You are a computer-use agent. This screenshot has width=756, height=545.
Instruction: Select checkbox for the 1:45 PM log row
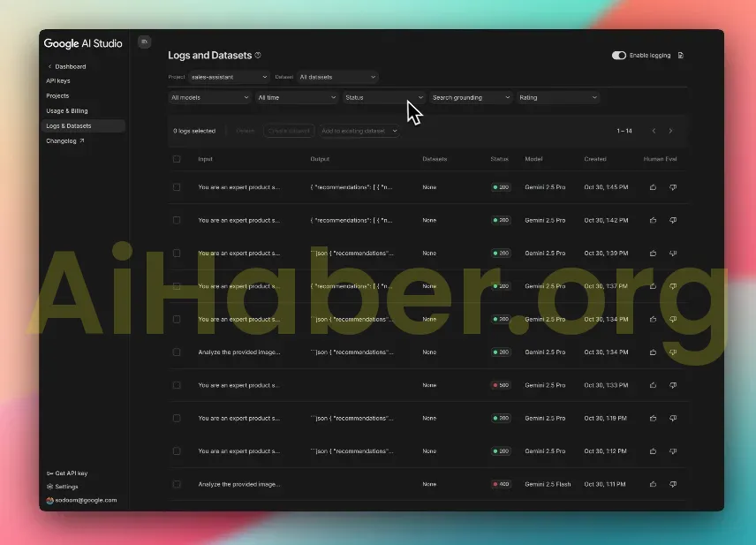click(x=177, y=187)
